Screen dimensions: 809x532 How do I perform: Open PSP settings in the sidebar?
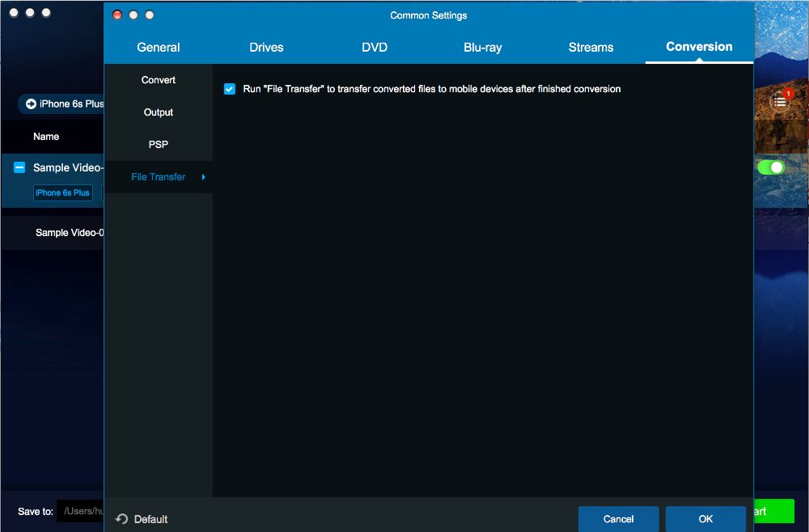(159, 145)
